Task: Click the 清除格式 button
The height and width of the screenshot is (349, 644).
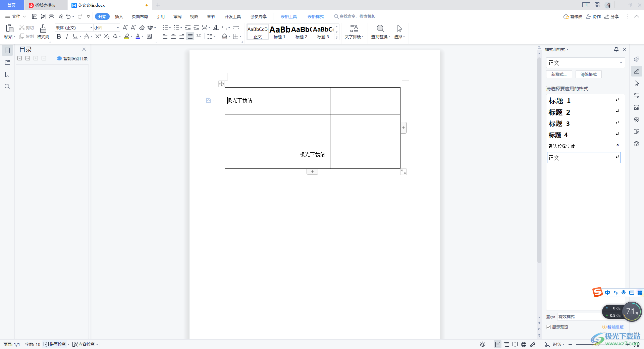Action: tap(589, 74)
